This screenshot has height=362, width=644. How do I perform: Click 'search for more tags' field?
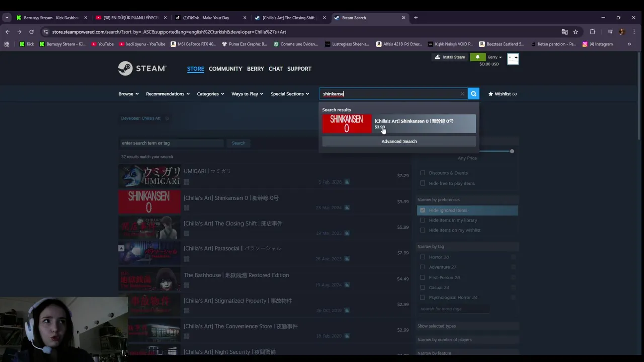[x=453, y=309]
